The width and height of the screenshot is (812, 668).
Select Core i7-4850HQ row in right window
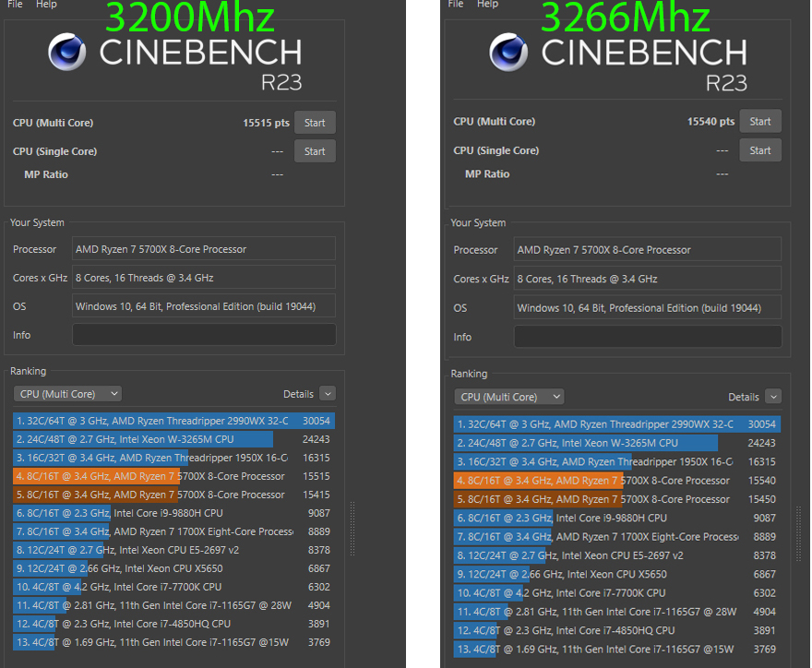point(617,630)
